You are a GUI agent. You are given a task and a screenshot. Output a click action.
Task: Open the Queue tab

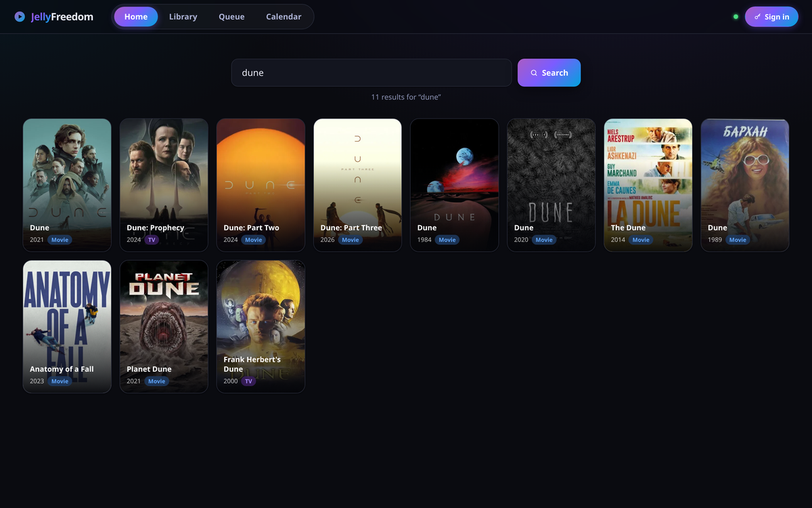pos(231,16)
